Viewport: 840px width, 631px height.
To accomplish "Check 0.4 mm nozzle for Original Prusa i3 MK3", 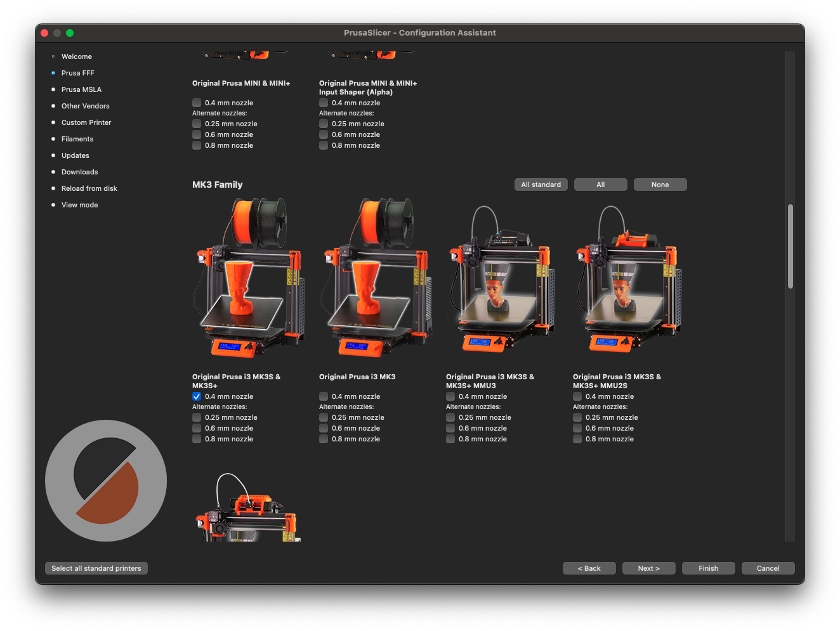I will pos(324,396).
